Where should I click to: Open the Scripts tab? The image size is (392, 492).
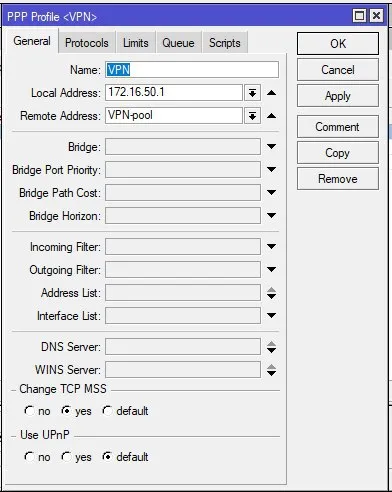(x=225, y=43)
